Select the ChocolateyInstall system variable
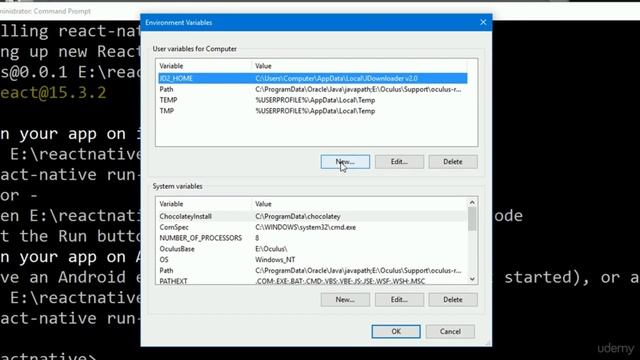Image resolution: width=640 pixels, height=360 pixels. [313, 216]
